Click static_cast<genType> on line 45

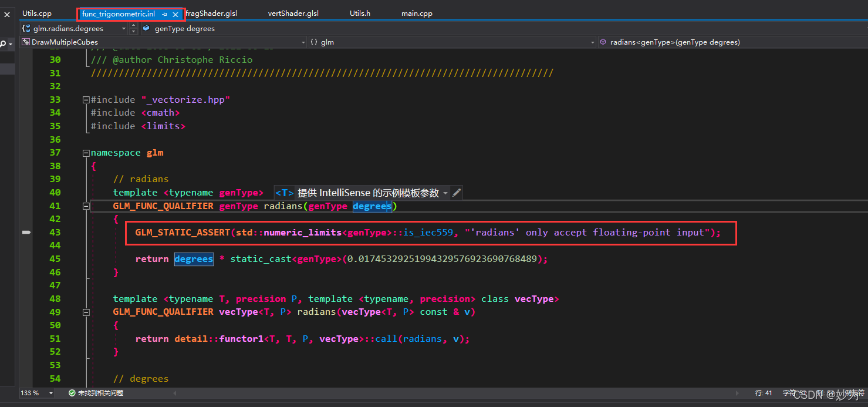click(x=286, y=259)
